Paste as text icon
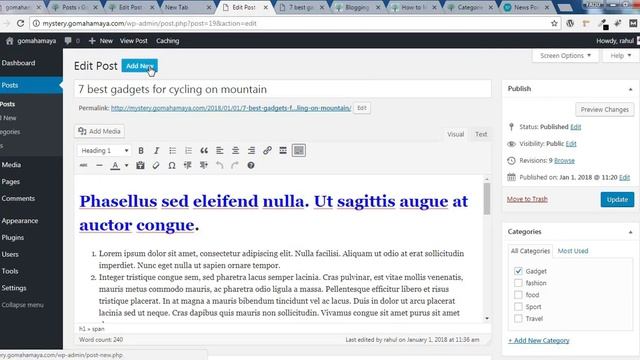Viewport: 640px width, 360px height. point(140,165)
